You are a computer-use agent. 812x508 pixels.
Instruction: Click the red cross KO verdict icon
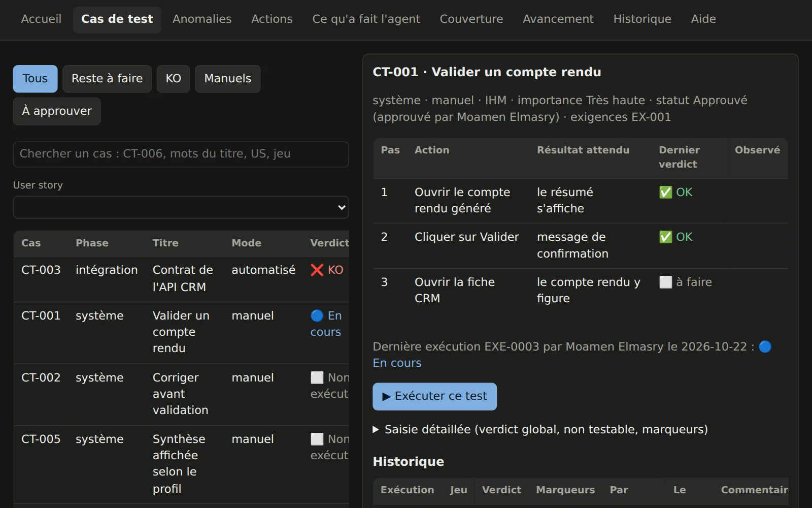pos(317,270)
